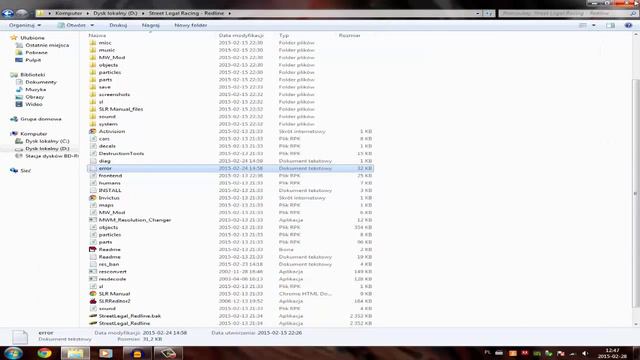This screenshot has height=360, width=640.
Task: Open Wideo library in sidebar
Action: tap(33, 104)
